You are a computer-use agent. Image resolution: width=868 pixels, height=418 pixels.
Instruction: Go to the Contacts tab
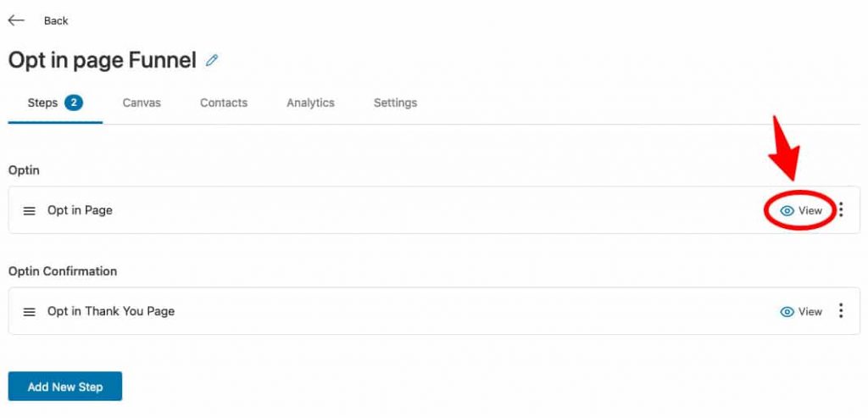[x=224, y=103]
